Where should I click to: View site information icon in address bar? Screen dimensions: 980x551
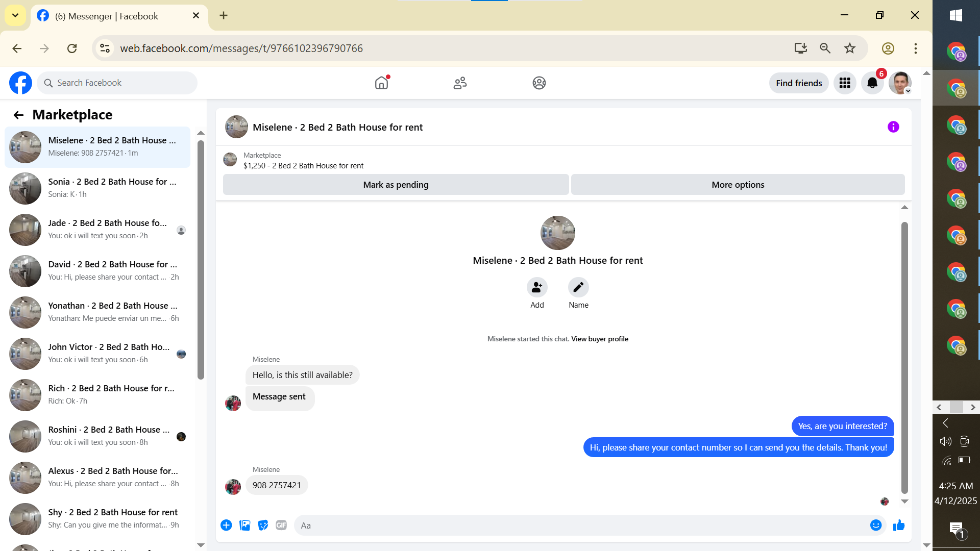(105, 48)
